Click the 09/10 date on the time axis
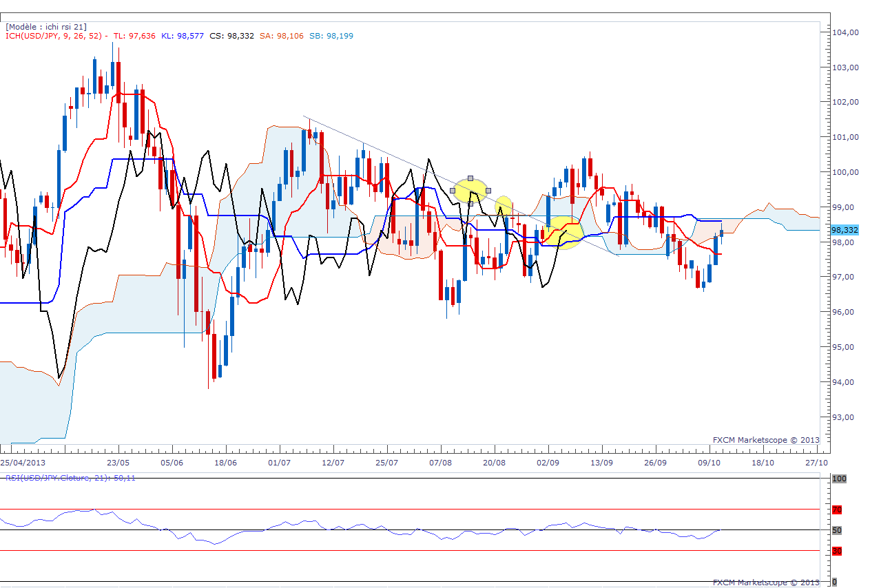The height and width of the screenshot is (588, 870). point(710,463)
